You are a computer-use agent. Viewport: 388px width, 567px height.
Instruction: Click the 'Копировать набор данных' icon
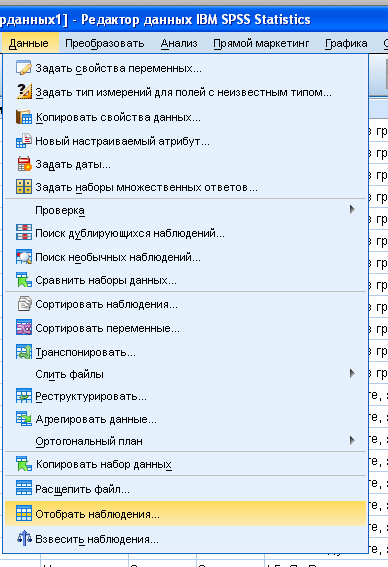pyautogui.click(x=24, y=464)
